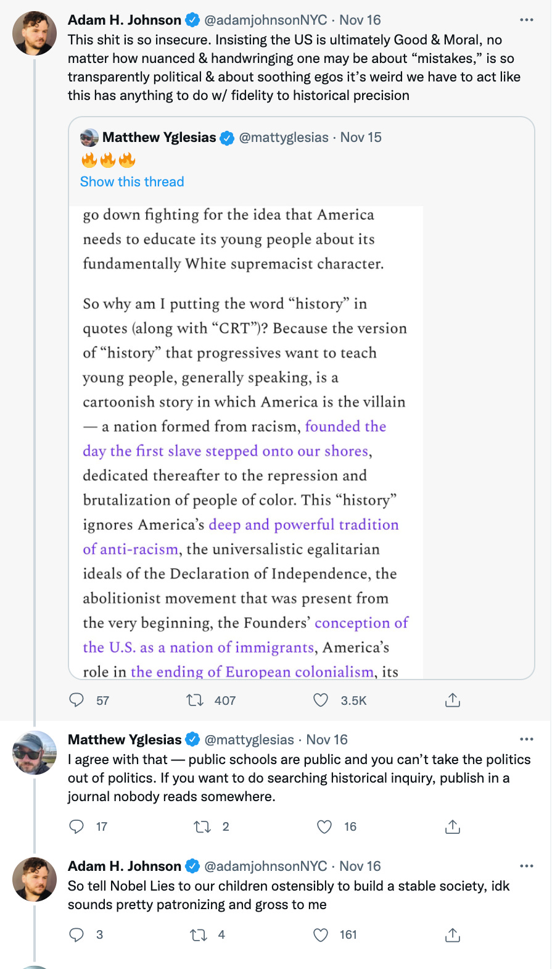Like the tweet with 3.5K likes
This screenshot has width=560, height=969.
(x=321, y=700)
